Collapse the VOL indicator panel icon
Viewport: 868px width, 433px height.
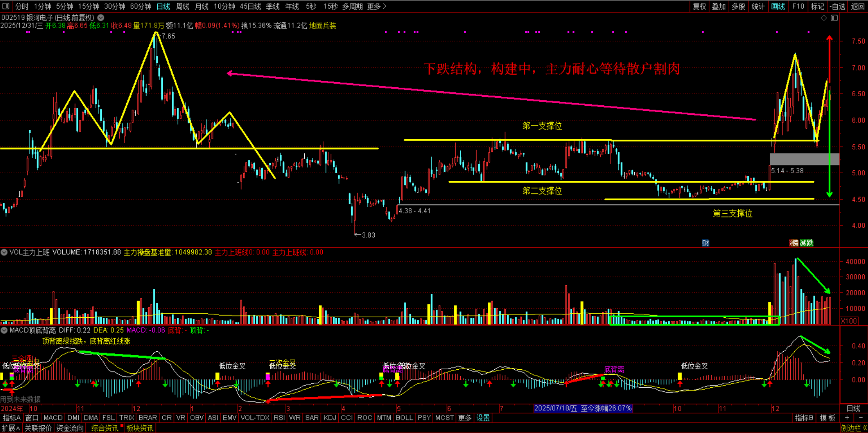(x=4, y=252)
